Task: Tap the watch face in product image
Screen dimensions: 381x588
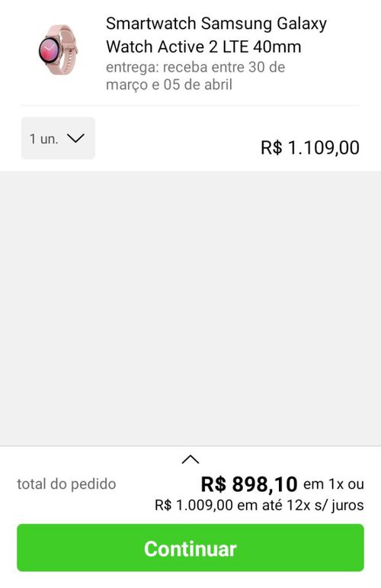Action: coord(49,50)
